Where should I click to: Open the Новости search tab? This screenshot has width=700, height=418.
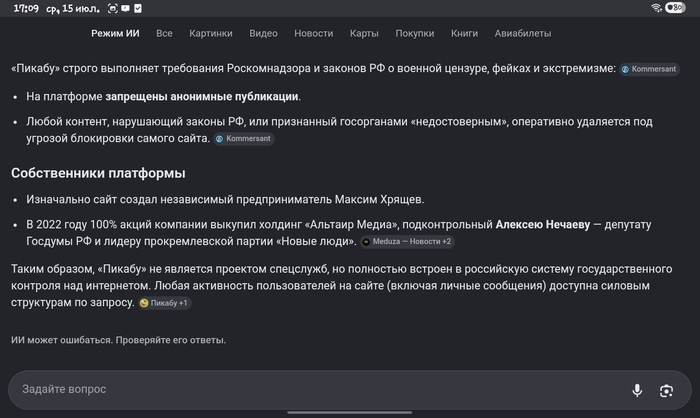click(x=313, y=33)
